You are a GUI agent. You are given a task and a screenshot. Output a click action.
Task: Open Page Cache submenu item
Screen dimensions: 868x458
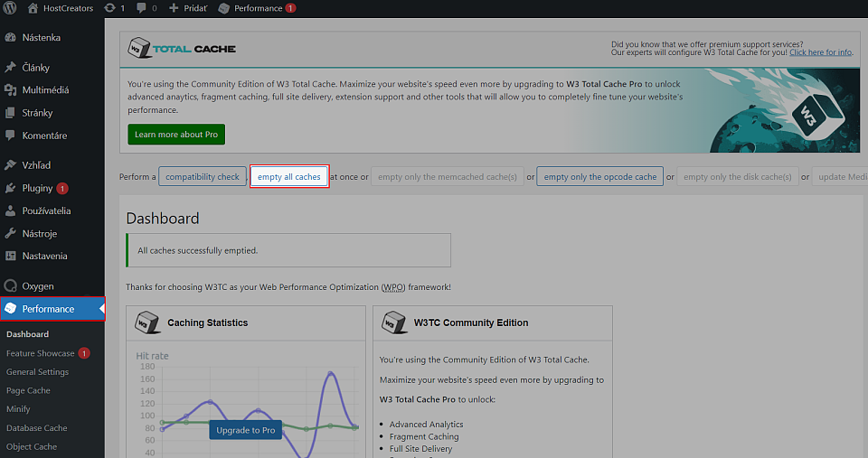[x=28, y=390]
